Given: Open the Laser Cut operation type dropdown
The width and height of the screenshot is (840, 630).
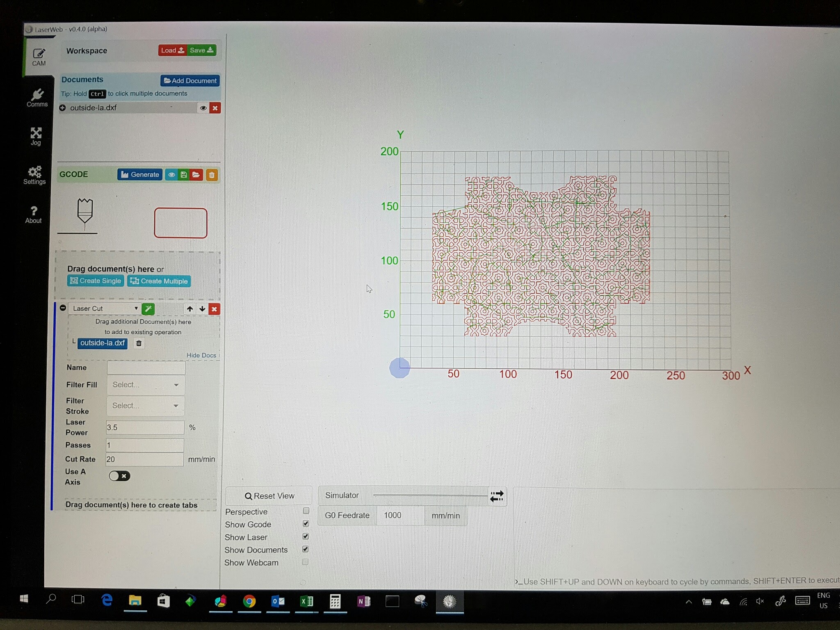Looking at the screenshot, I should tap(105, 308).
